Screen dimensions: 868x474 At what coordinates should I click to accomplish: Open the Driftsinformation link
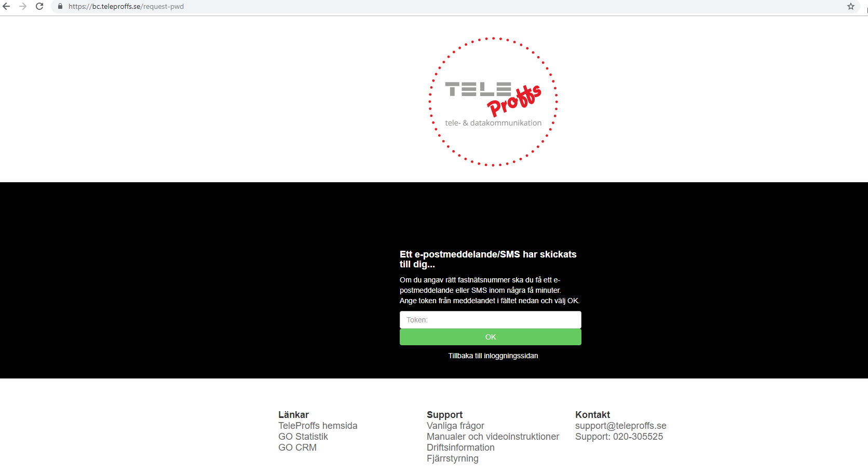(460, 448)
